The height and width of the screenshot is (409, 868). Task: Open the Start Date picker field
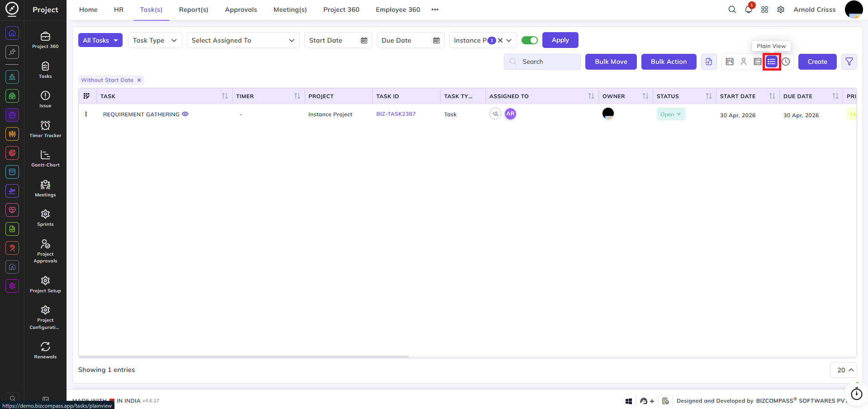338,40
